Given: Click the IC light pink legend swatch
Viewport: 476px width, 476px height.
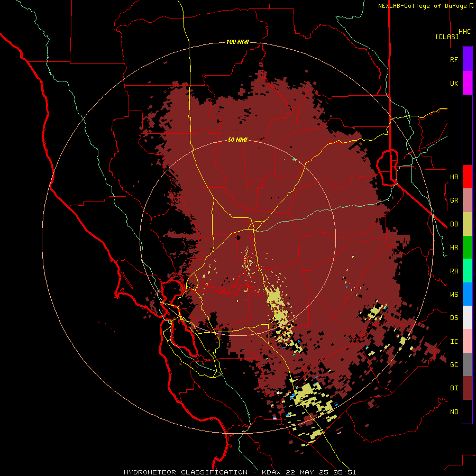Looking at the screenshot, I should click(467, 341).
